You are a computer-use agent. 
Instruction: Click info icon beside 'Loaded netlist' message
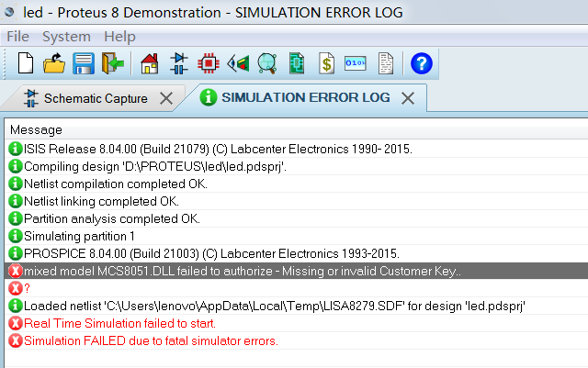[x=16, y=306]
